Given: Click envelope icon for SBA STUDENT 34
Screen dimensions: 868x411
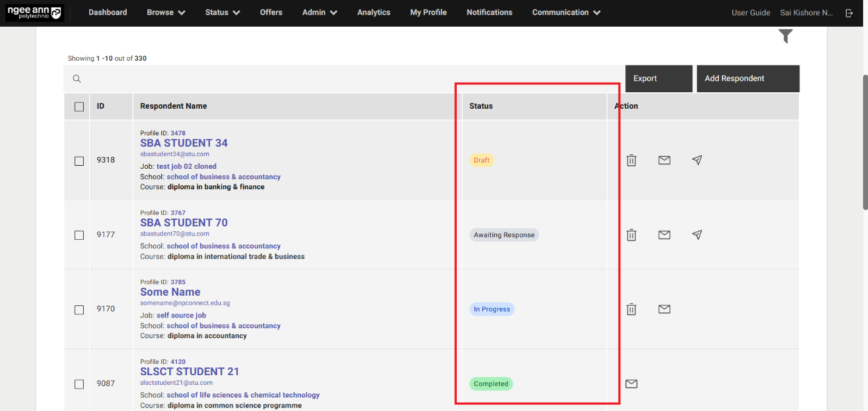Looking at the screenshot, I should 664,160.
